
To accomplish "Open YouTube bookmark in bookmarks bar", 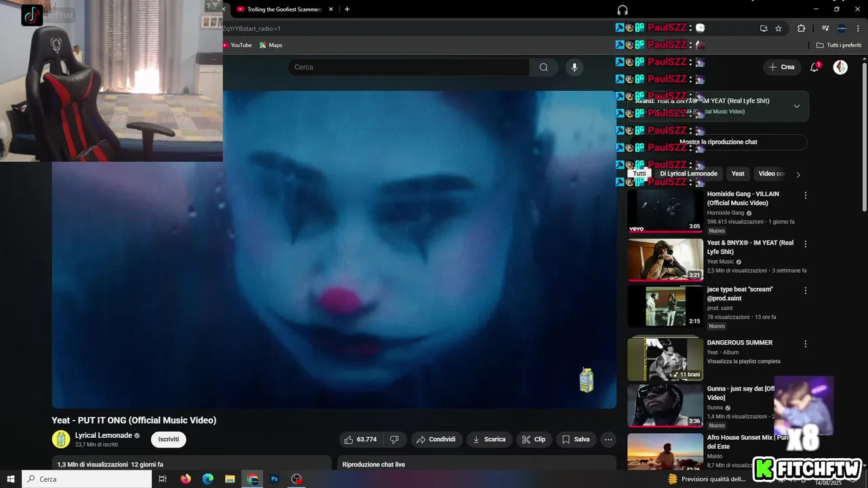I will coord(237,45).
